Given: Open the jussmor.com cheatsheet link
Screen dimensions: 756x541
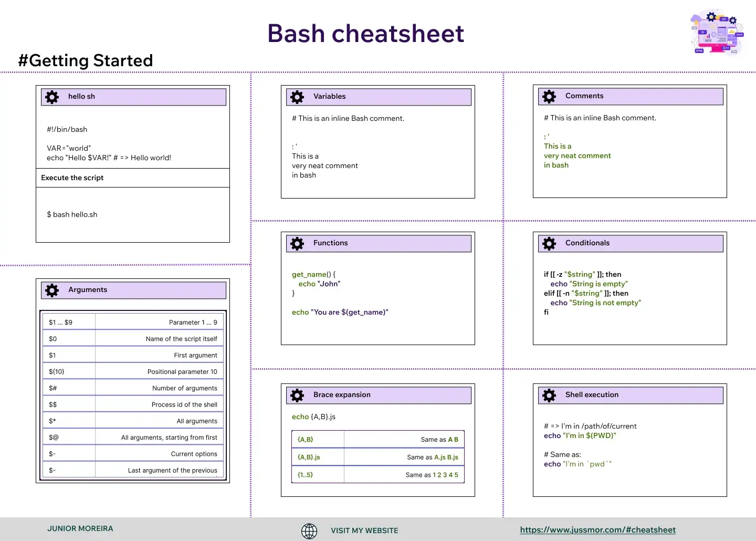Looking at the screenshot, I should [597, 530].
